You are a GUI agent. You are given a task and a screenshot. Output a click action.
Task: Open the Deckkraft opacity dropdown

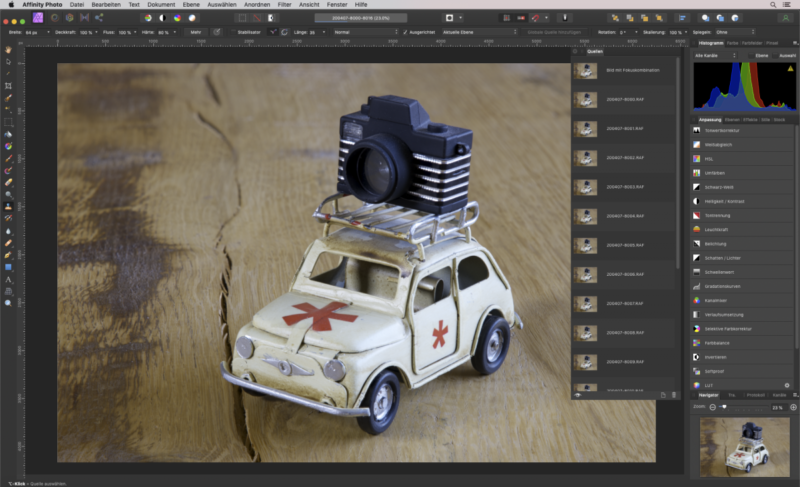pyautogui.click(x=96, y=32)
